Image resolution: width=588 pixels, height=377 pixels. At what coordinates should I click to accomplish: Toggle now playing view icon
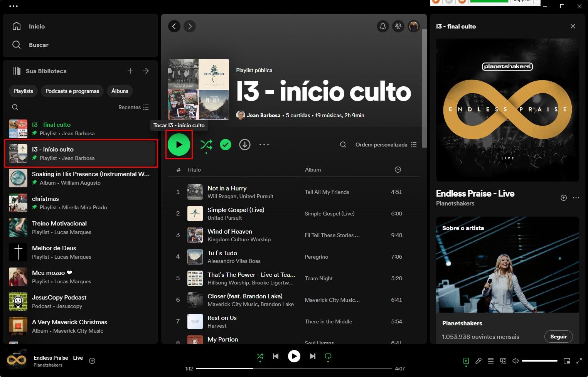pos(466,361)
